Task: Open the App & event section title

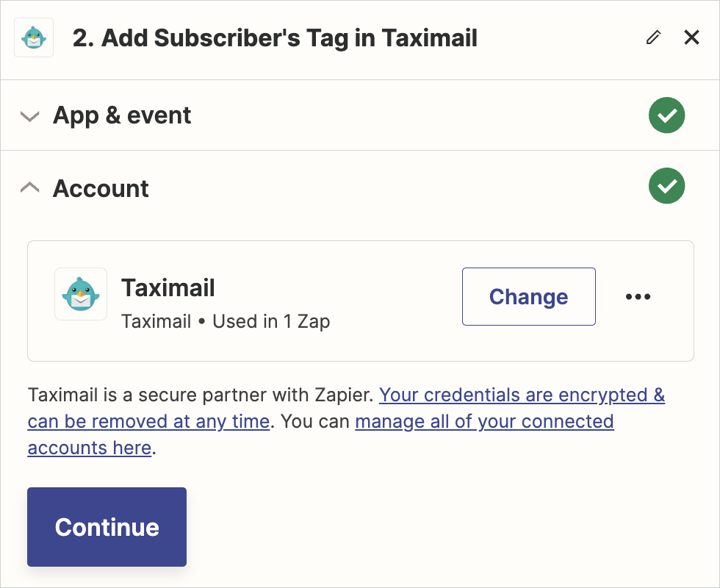Action: coord(122,115)
